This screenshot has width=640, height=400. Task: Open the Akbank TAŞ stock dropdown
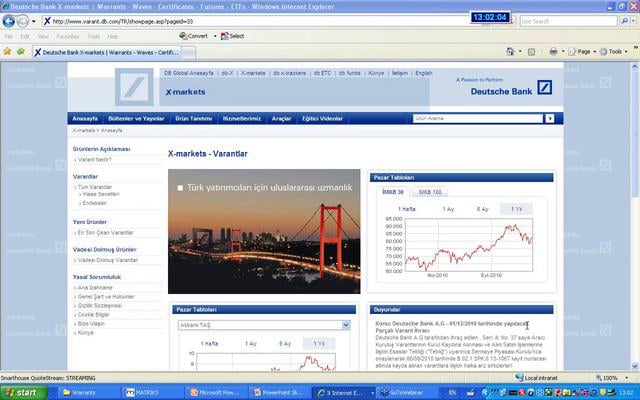[x=264, y=325]
